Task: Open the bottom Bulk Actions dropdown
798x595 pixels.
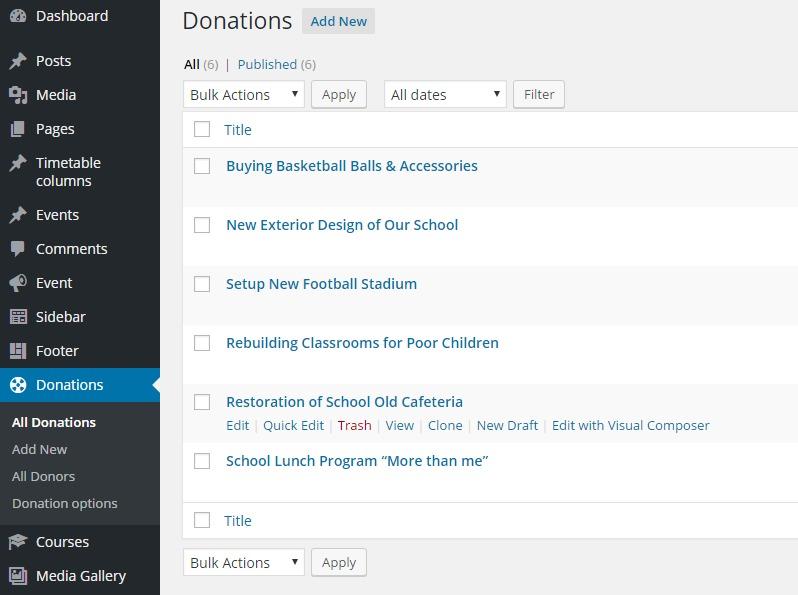Action: coord(244,562)
